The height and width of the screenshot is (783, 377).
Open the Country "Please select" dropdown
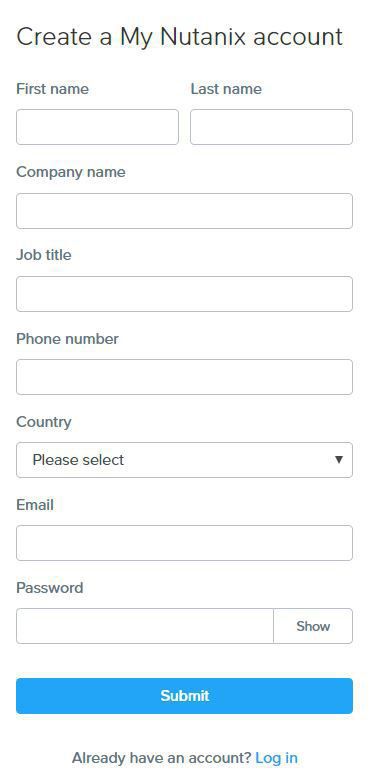[x=184, y=460]
